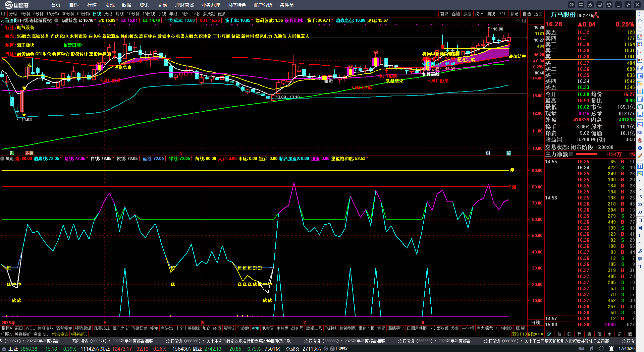Expand the round arrow beside 上证 index
Viewport: 644px width, 352px height.
tap(4, 349)
